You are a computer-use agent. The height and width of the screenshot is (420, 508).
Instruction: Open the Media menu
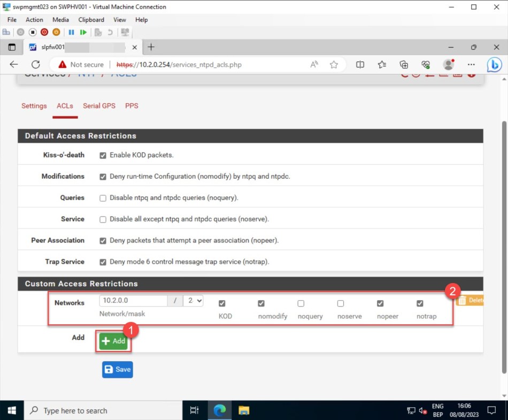coord(60,20)
